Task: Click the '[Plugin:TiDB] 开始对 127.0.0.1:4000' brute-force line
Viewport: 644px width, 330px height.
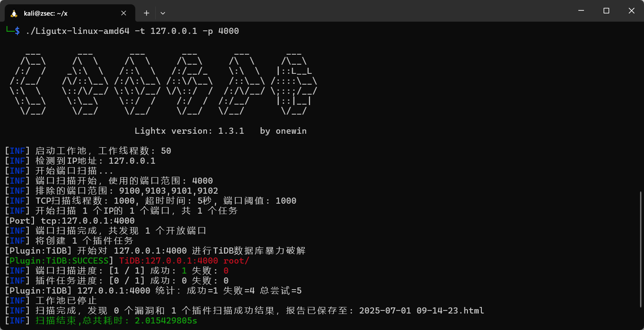Action: pyautogui.click(x=155, y=251)
